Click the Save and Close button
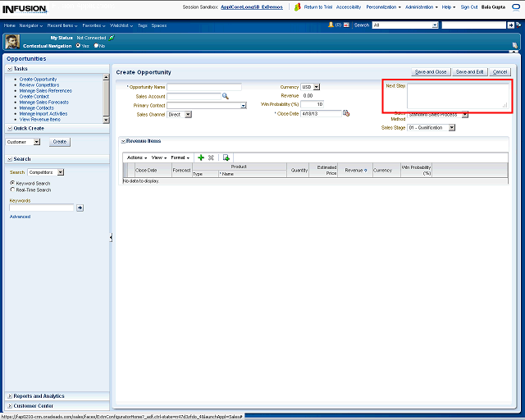This screenshot has height=420, width=525. pyautogui.click(x=431, y=72)
